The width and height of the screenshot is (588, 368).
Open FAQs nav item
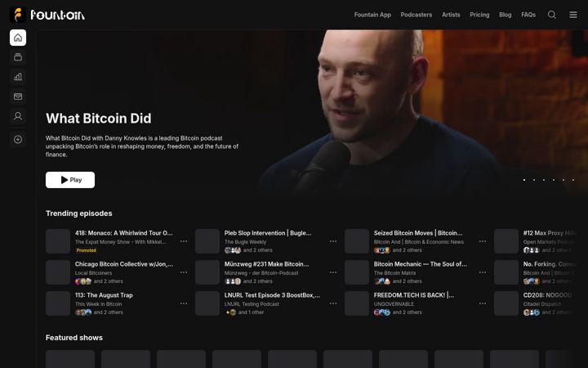[x=528, y=15]
